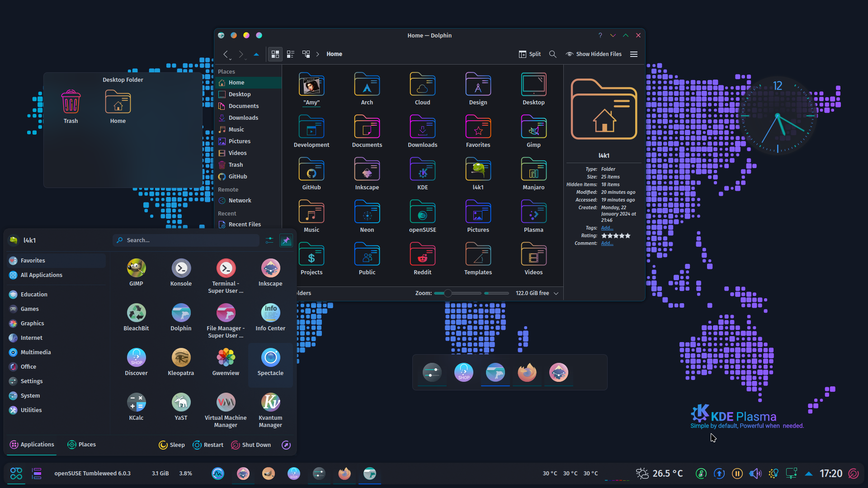Screen dimensions: 868x488
Task: Open the Gimp folder in Dolphin
Action: [x=533, y=131]
